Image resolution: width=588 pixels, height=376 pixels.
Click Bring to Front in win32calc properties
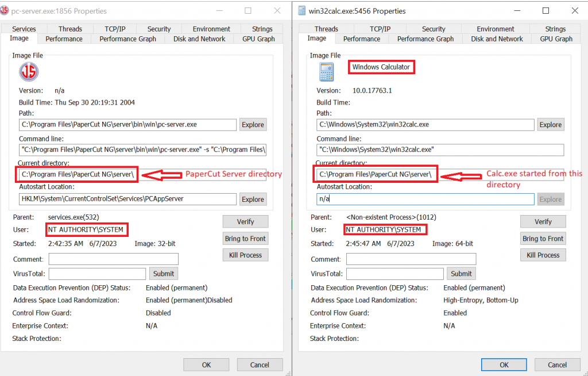[543, 239]
